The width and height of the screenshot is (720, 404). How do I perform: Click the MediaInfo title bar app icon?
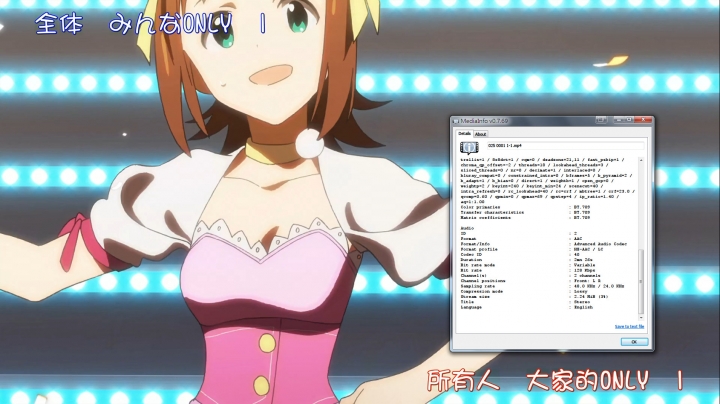tap(456, 121)
